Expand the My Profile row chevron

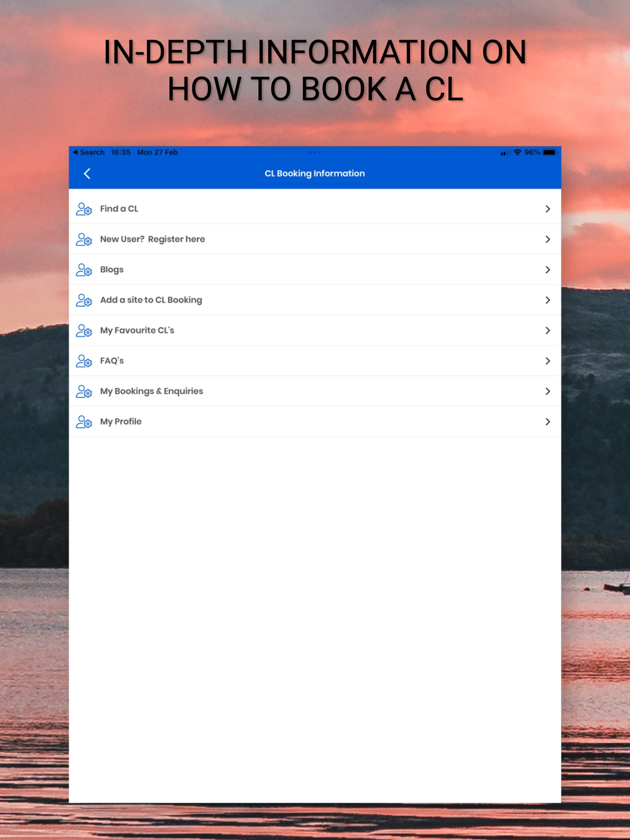click(548, 422)
